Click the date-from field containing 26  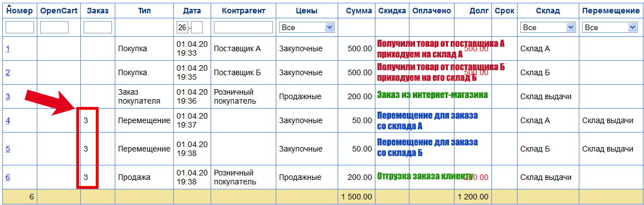(x=182, y=27)
